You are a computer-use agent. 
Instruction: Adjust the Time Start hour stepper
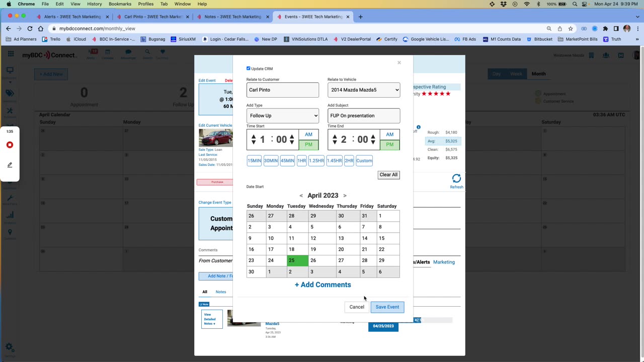point(254,139)
